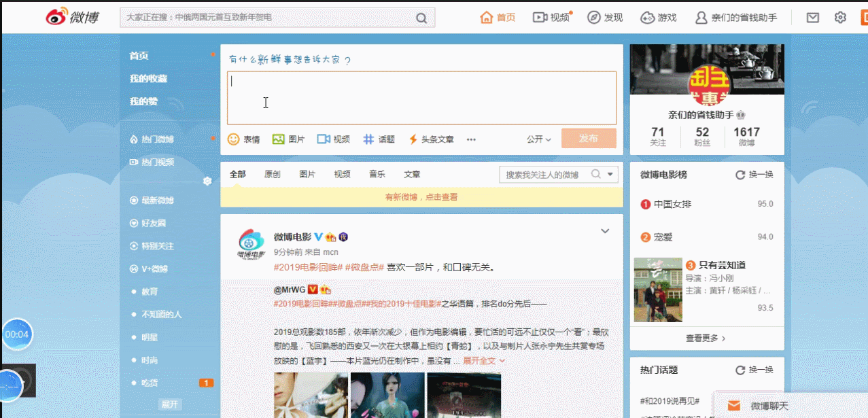Open the messages envelope icon
The height and width of the screenshot is (418, 868).
812,18
